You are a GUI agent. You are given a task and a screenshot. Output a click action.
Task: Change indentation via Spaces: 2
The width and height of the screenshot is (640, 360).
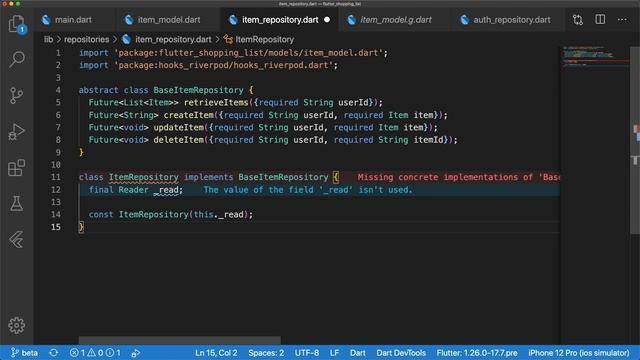point(266,353)
